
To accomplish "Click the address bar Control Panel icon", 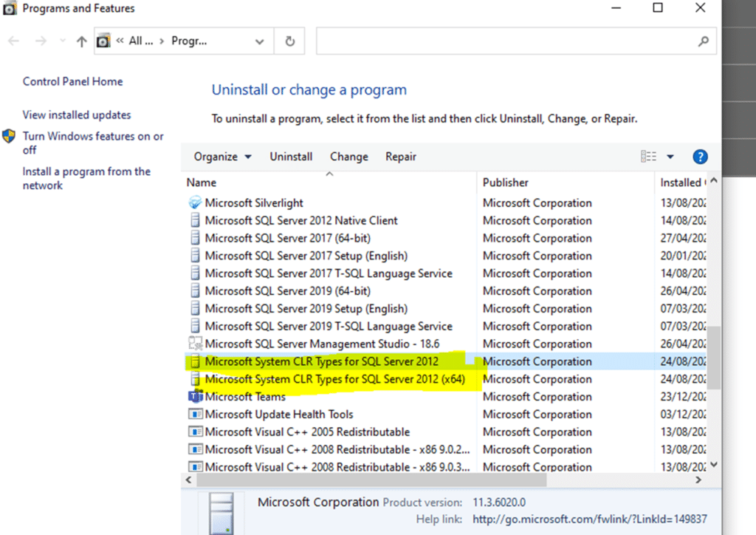I will pos(103,41).
